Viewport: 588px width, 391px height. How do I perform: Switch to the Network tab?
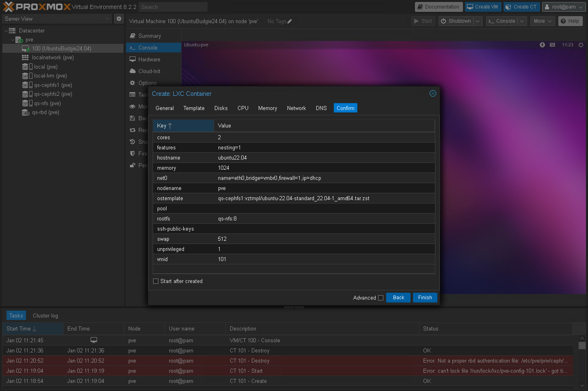296,108
